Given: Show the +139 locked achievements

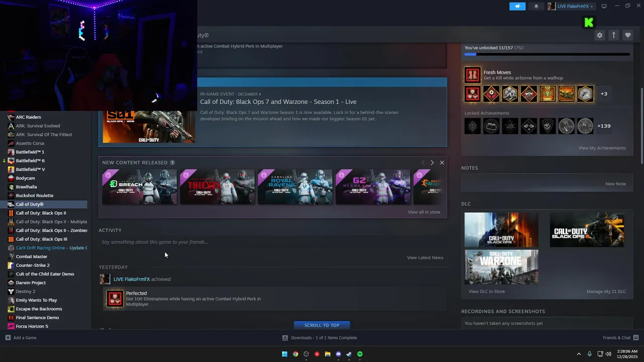Looking at the screenshot, I should (x=604, y=126).
